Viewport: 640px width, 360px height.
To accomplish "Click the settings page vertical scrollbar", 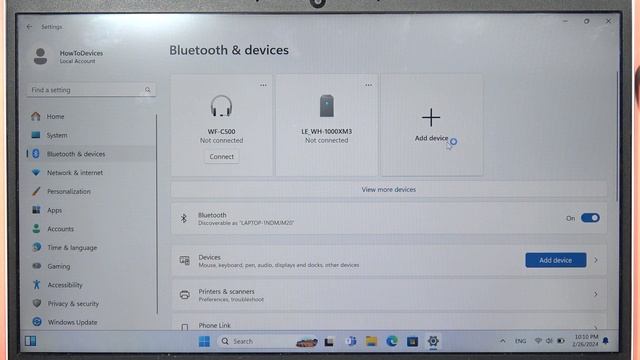I will [618, 136].
